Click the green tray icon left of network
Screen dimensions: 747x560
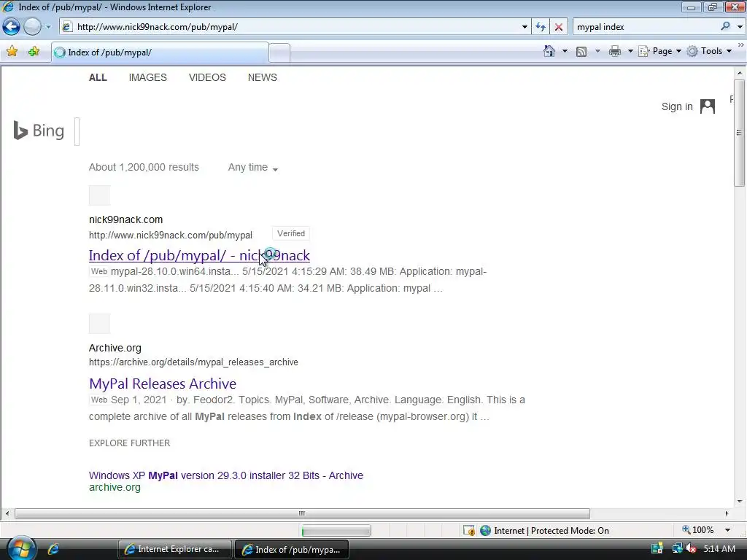click(657, 548)
